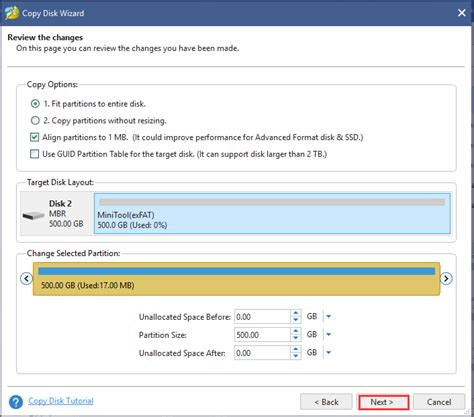Increase Unallocated Space After with up spinner

296,349
